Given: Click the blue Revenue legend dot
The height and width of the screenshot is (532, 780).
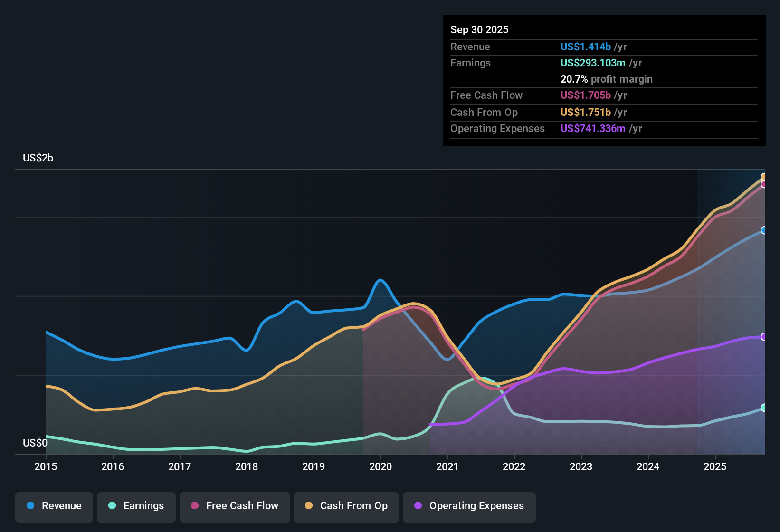Looking at the screenshot, I should 30,505.
